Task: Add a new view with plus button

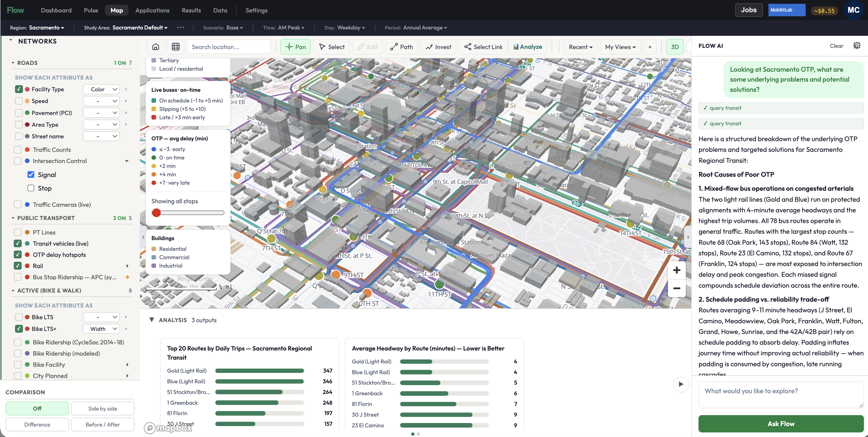Action: 650,47
